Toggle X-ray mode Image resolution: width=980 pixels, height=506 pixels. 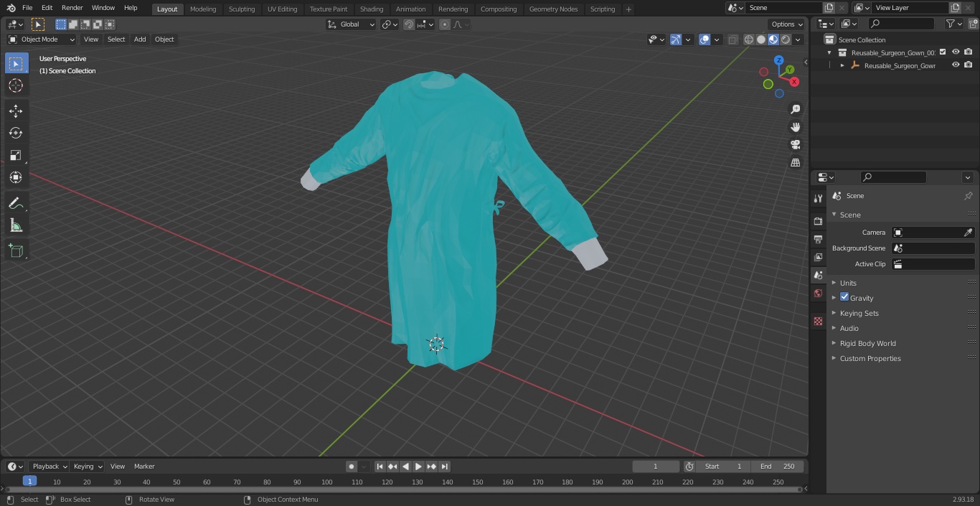pyautogui.click(x=732, y=39)
